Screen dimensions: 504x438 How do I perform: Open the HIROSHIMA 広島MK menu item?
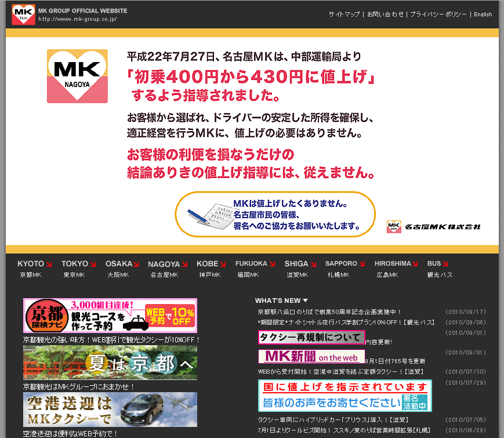[x=396, y=269]
